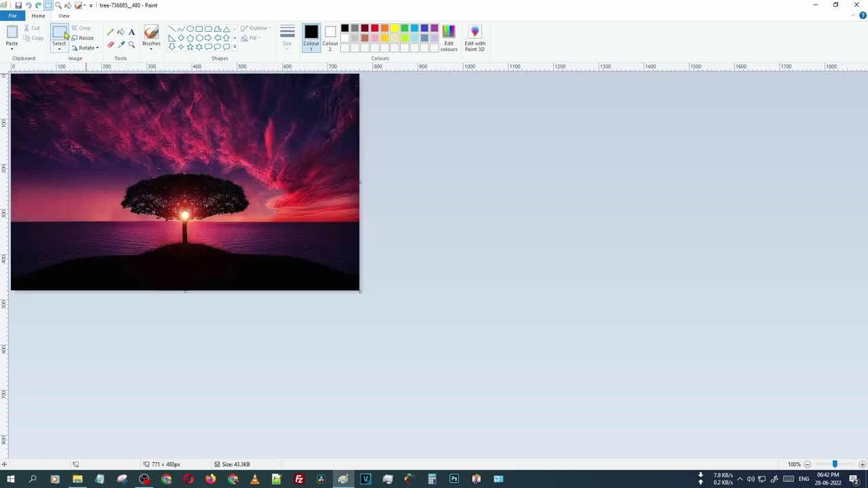Open Edit with Paint 3D

pyautogui.click(x=475, y=39)
